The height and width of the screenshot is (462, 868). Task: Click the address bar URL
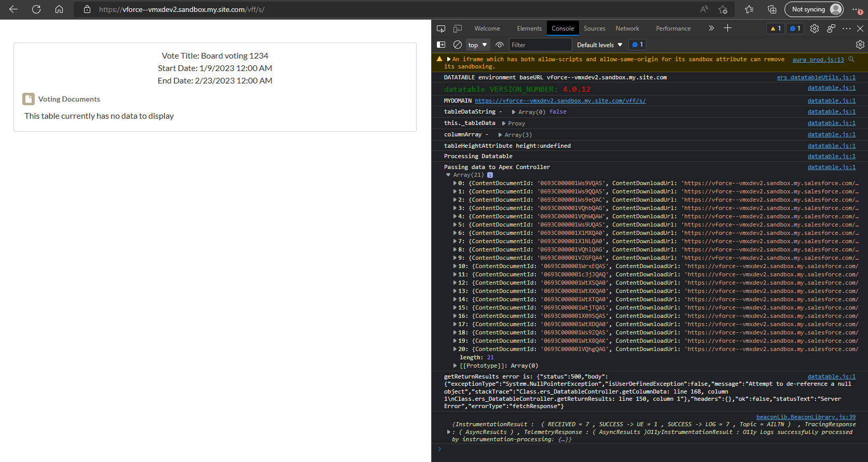182,9
